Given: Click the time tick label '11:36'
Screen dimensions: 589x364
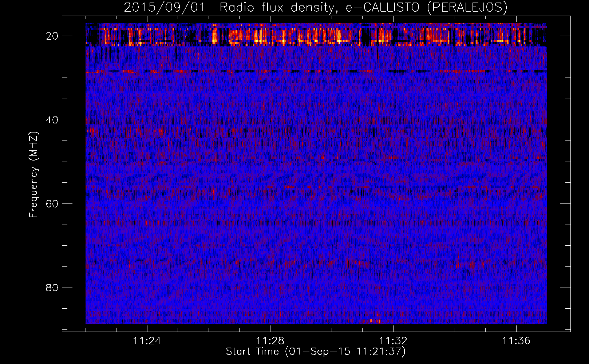Looking at the screenshot, I should (516, 341).
